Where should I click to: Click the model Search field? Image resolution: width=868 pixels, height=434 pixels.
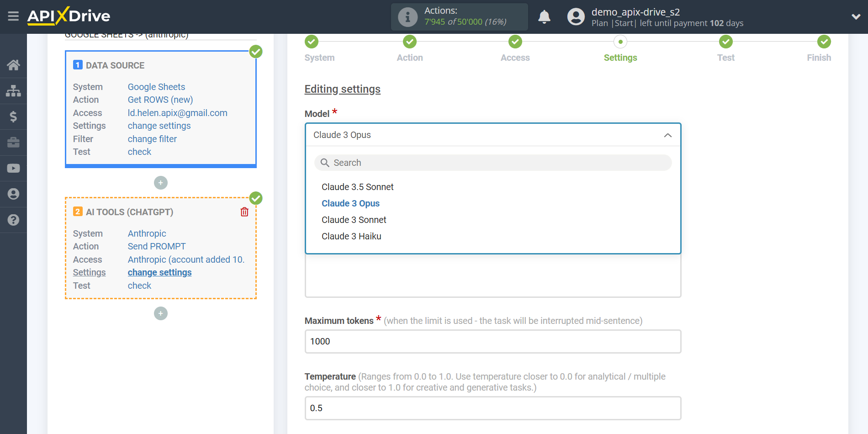pos(493,163)
